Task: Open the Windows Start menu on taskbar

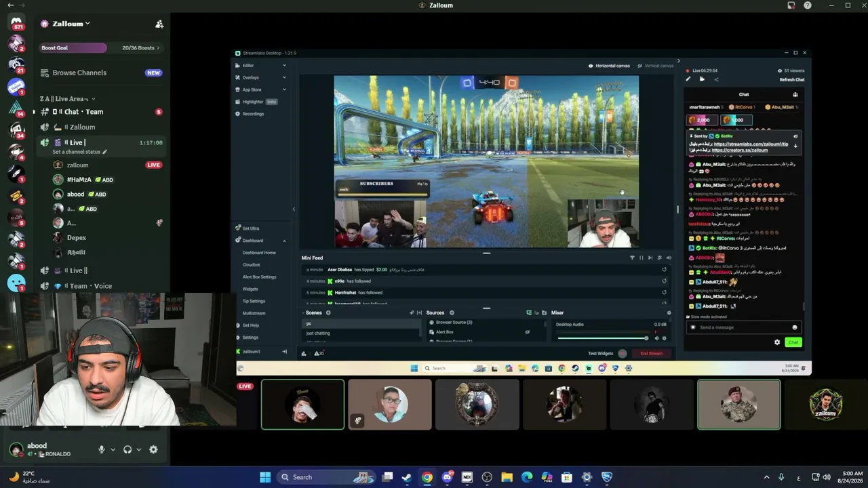Action: [265, 477]
